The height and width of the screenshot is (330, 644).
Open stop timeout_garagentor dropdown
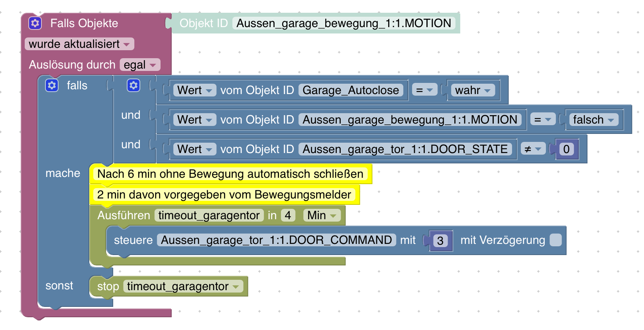pyautogui.click(x=183, y=286)
